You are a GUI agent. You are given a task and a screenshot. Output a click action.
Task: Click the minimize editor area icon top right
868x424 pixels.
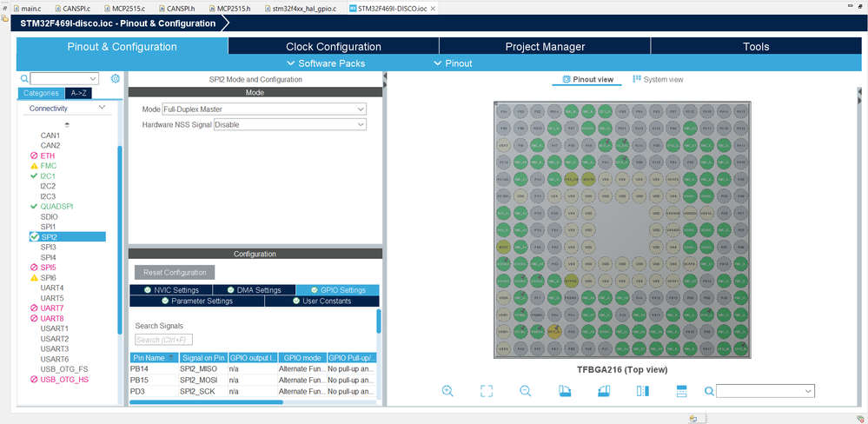851,5
